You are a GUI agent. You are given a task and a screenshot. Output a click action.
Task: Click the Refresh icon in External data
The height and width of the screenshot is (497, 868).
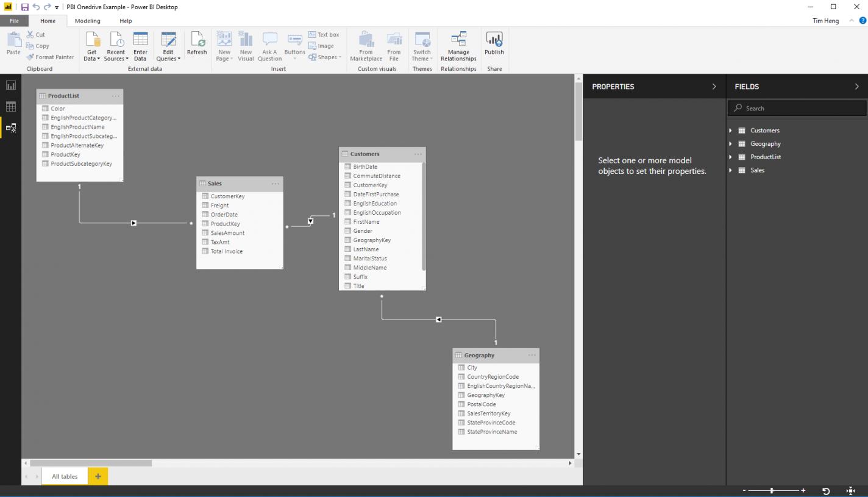(x=197, y=39)
